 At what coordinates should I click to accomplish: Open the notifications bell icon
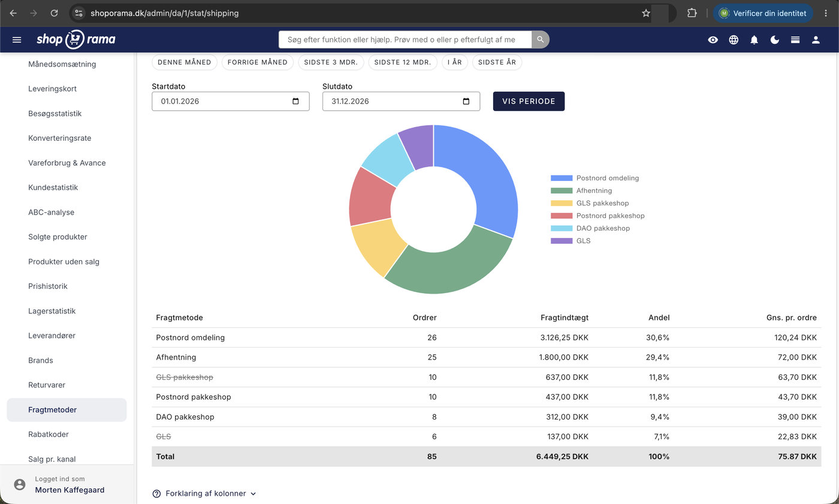click(754, 40)
